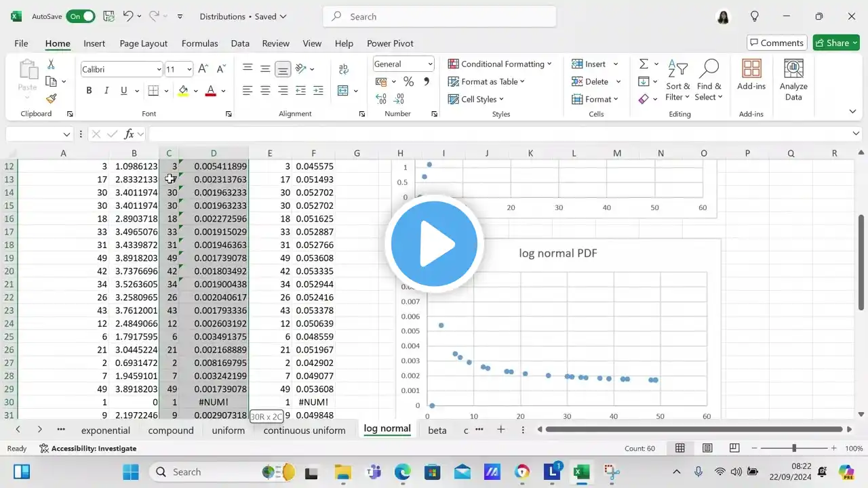
Task: Open the General number format dropdown
Action: click(430, 64)
